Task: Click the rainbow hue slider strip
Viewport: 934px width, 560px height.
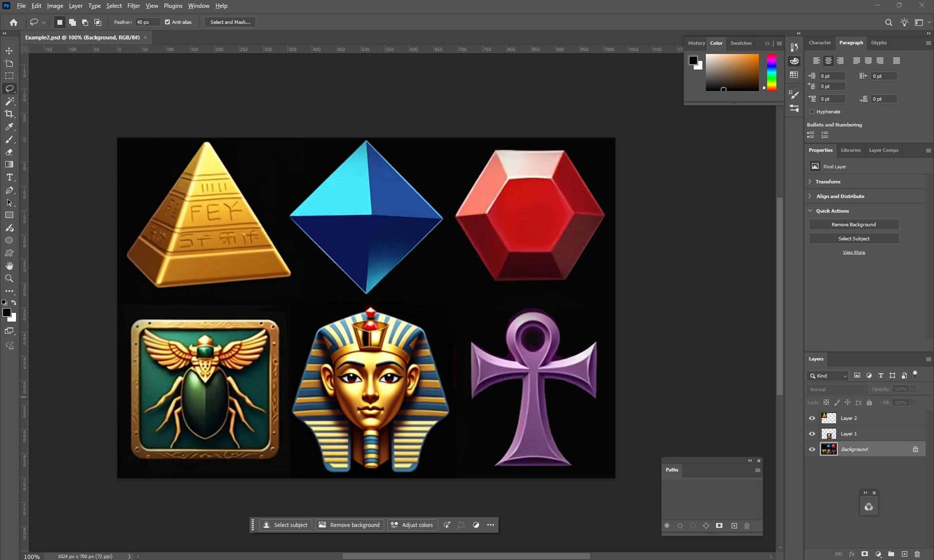Action: [x=772, y=72]
